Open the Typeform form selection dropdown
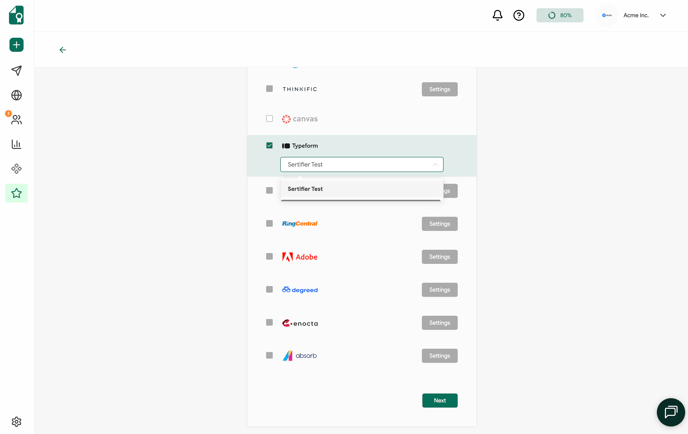Viewport: 688px width, 434px height. (x=361, y=164)
